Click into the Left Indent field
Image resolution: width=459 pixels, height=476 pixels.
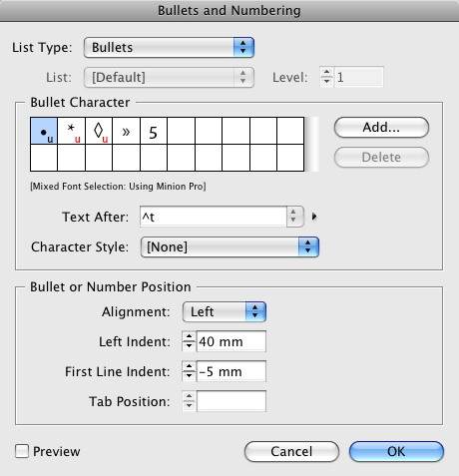pos(231,341)
